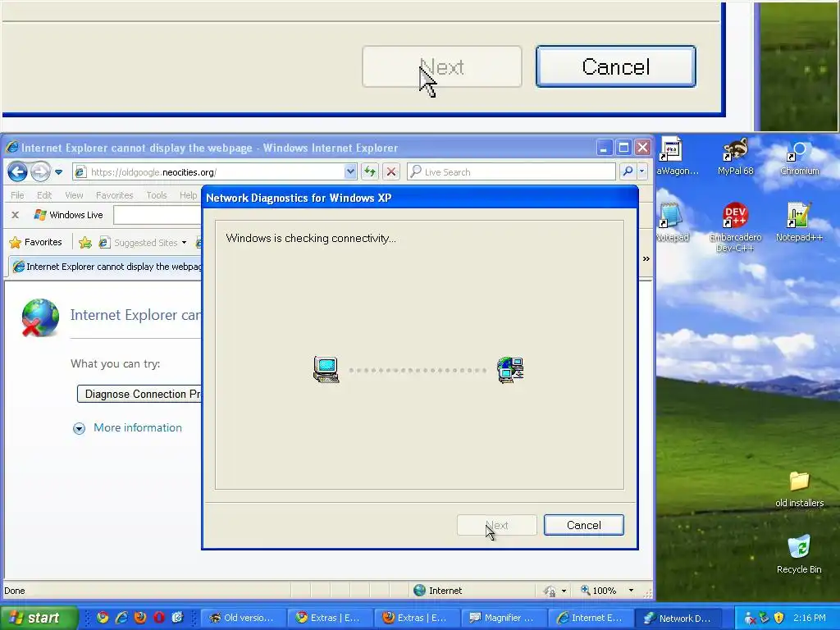Launch Chrome from the Quick Launch bar
The width and height of the screenshot is (840, 630).
[x=103, y=618]
